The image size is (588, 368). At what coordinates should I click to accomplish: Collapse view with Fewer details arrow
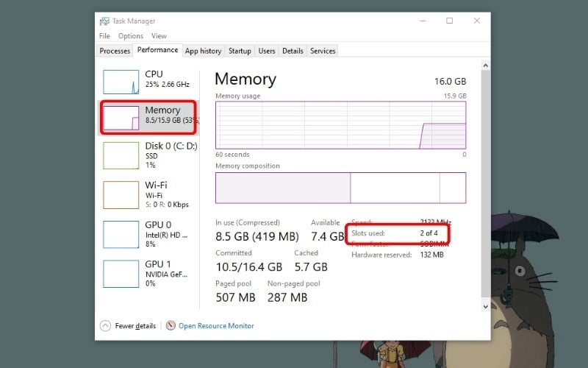(x=105, y=325)
